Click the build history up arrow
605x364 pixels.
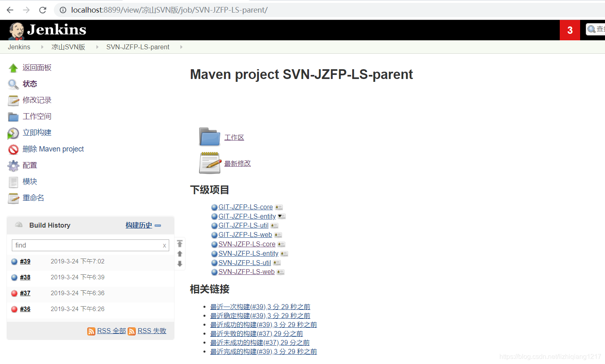pyautogui.click(x=180, y=254)
